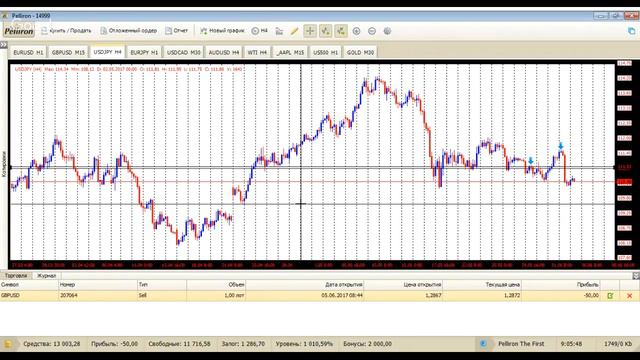640x360 pixels.
Task: Click Свободные: 11 716,58 in status bar
Action: 180,344
